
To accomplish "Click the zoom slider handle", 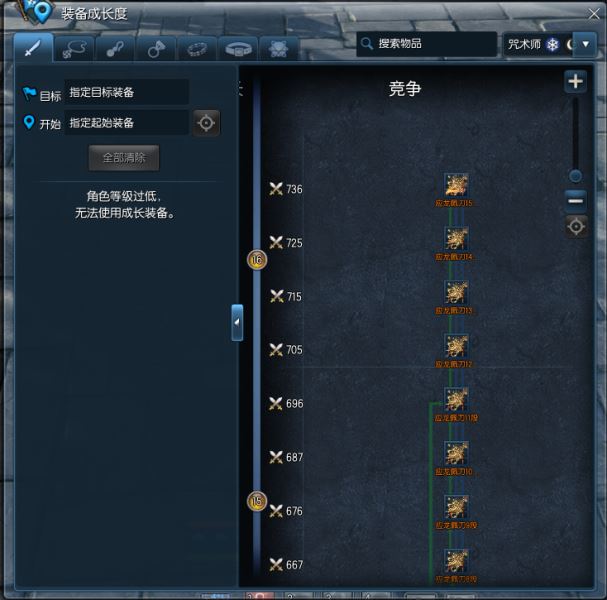I will pos(575,176).
